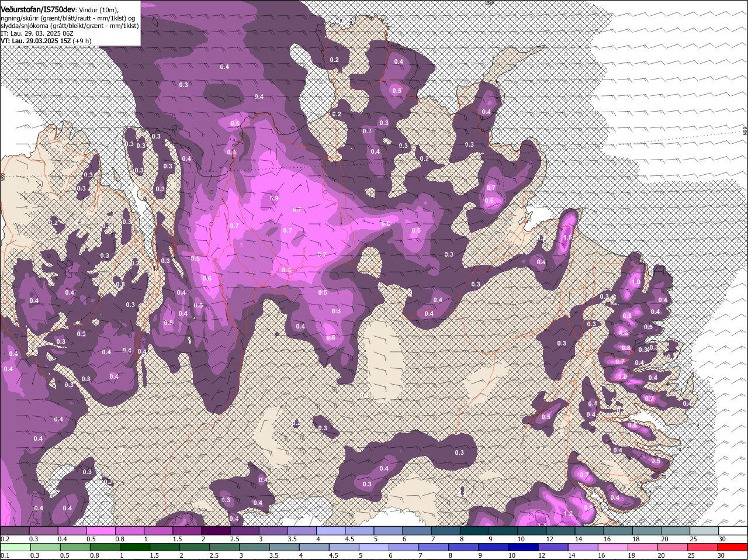Screen dimensions: 748x560
Task: Click the upper legend swatch starting at 0.8
Action: coord(129,531)
